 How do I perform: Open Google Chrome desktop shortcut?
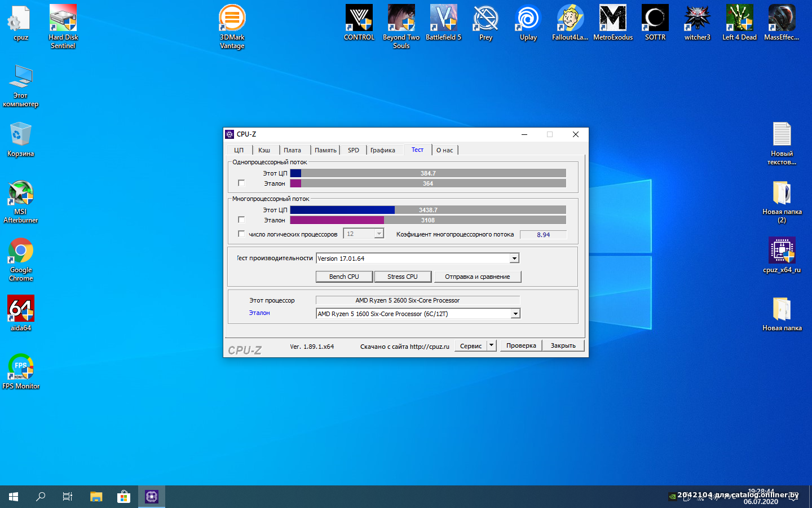(x=21, y=260)
